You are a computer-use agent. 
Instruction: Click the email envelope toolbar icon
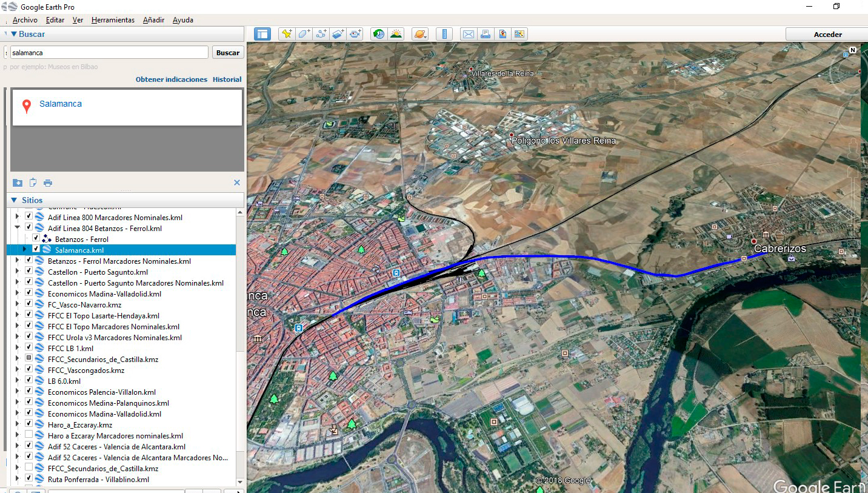[x=469, y=34]
